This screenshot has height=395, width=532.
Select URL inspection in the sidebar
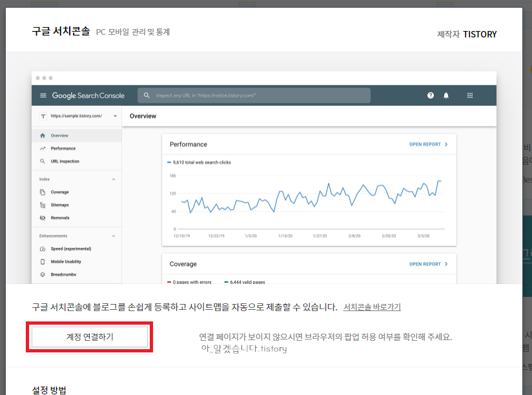point(77,161)
